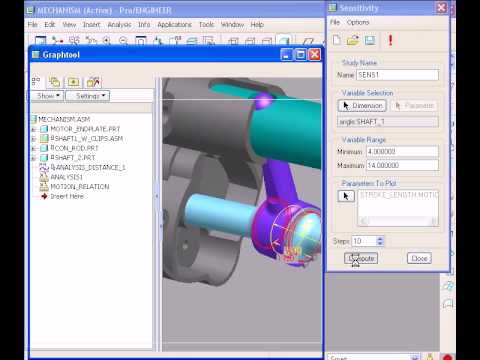
Task: Increase Steps with up arrow
Action: [380, 238]
